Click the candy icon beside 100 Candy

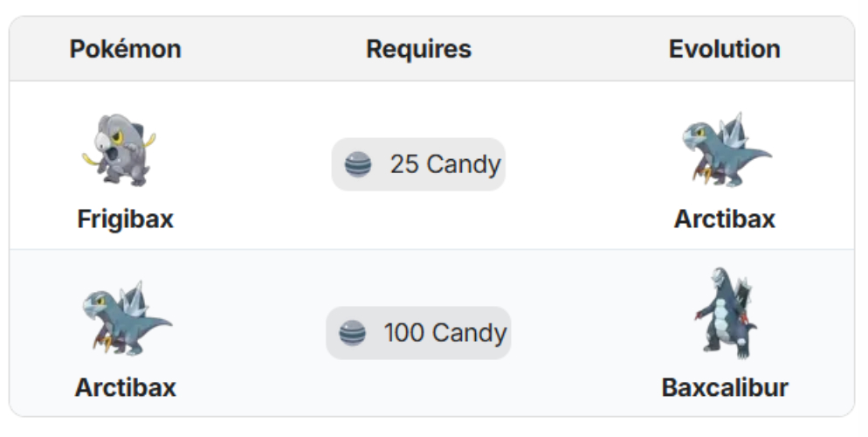(352, 333)
